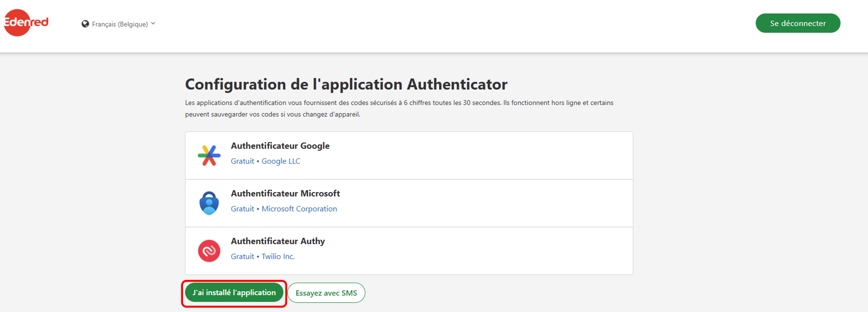Open the Gratuit • Google LLC link

(x=265, y=161)
